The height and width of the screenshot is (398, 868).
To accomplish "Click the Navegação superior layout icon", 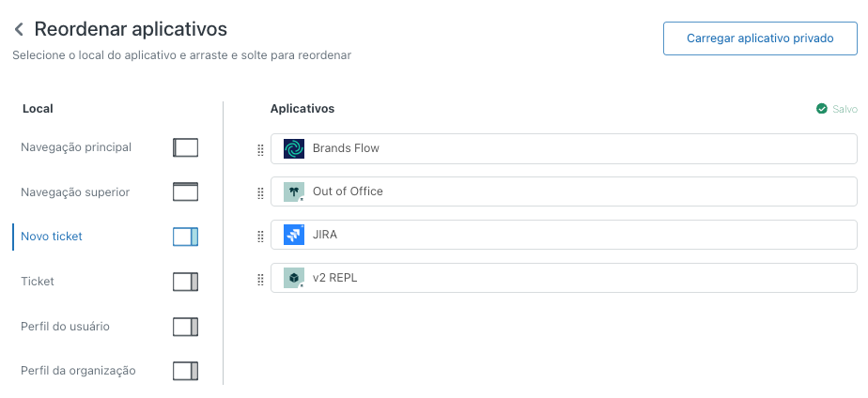I will point(186,192).
